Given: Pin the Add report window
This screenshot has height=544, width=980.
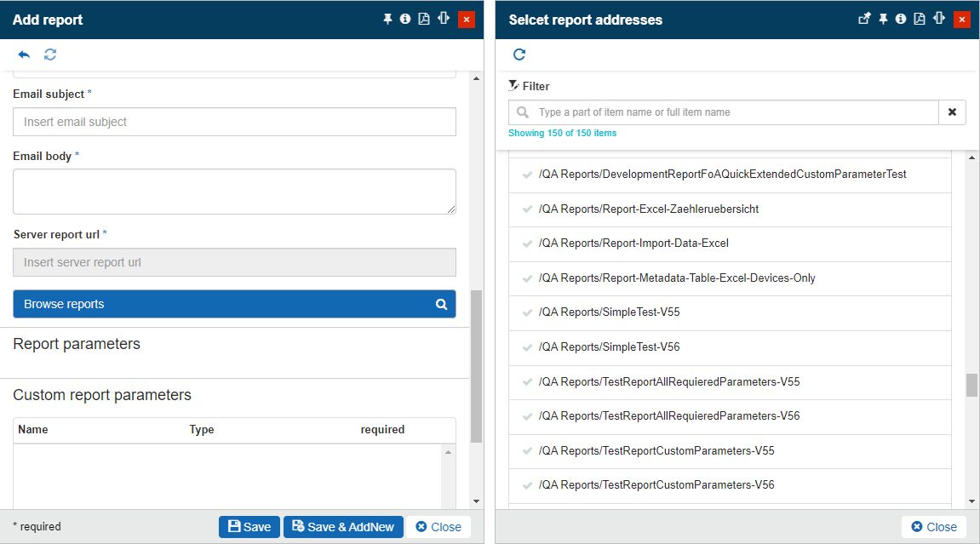Looking at the screenshot, I should [x=387, y=18].
